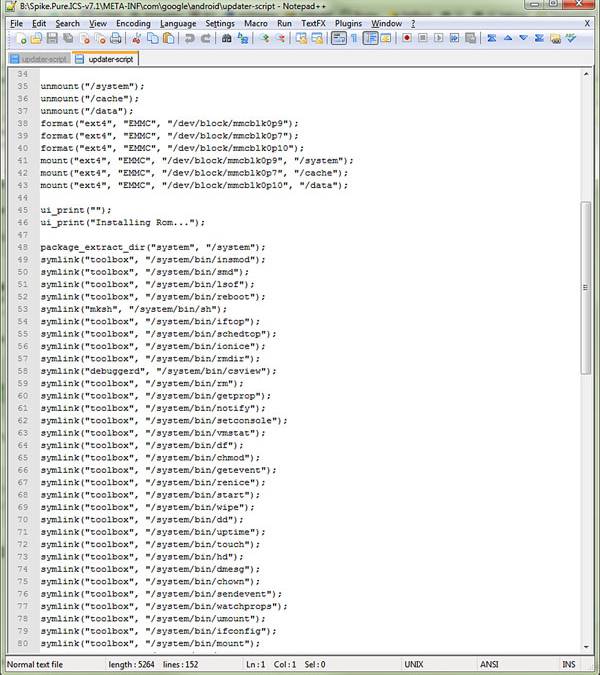
Task: Click the unmount("/system") line
Action: 92,86
